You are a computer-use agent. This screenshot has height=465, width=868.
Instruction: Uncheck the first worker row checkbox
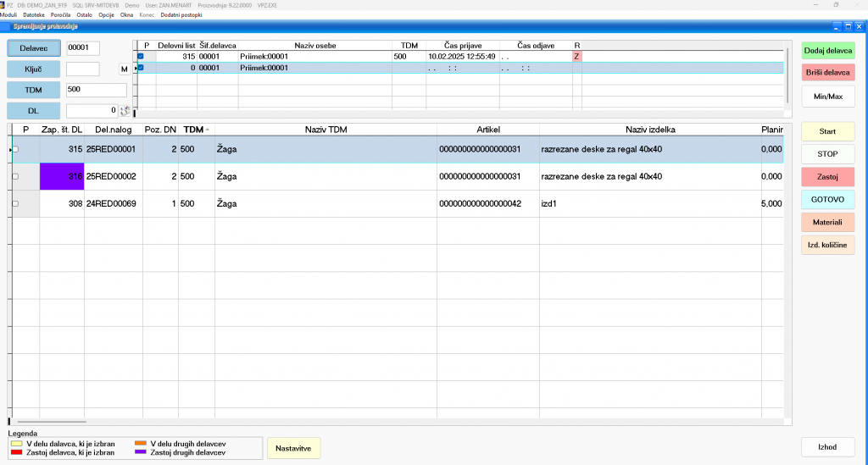[x=141, y=56]
